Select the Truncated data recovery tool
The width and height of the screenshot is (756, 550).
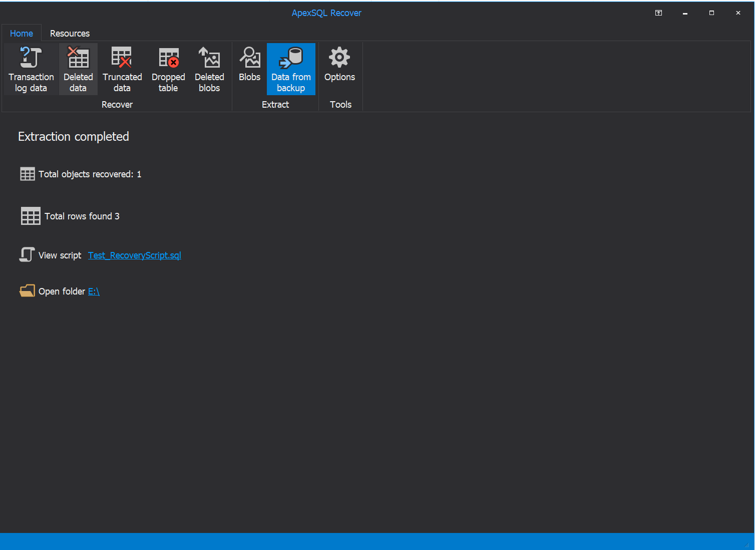click(122, 69)
